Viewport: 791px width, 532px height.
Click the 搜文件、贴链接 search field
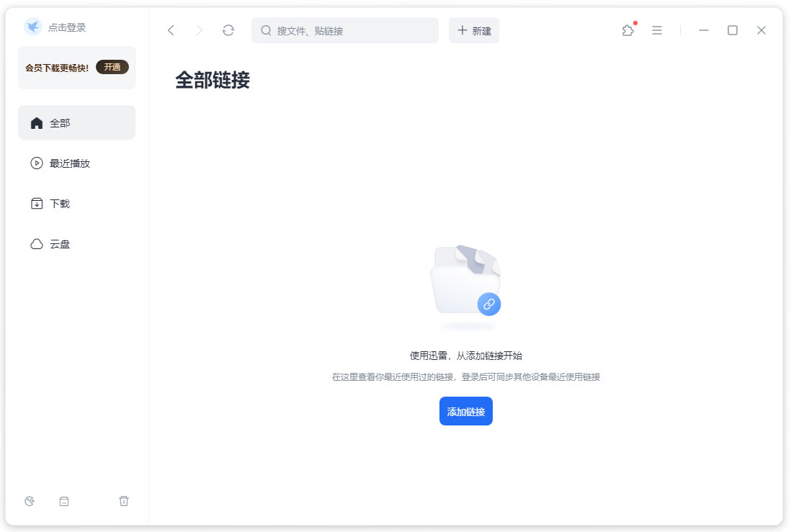(344, 30)
